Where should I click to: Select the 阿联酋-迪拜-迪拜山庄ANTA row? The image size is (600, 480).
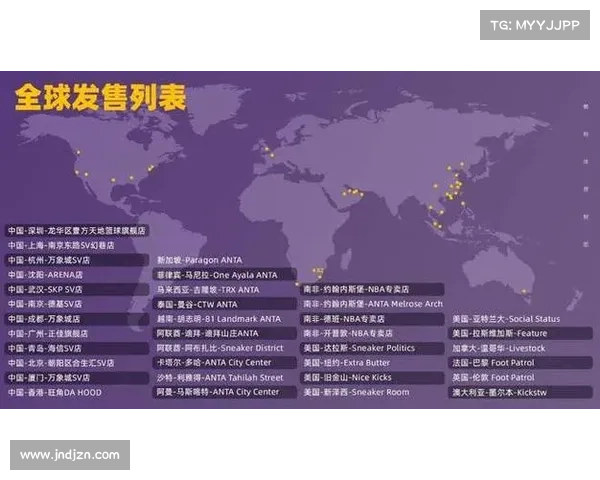coord(225,334)
